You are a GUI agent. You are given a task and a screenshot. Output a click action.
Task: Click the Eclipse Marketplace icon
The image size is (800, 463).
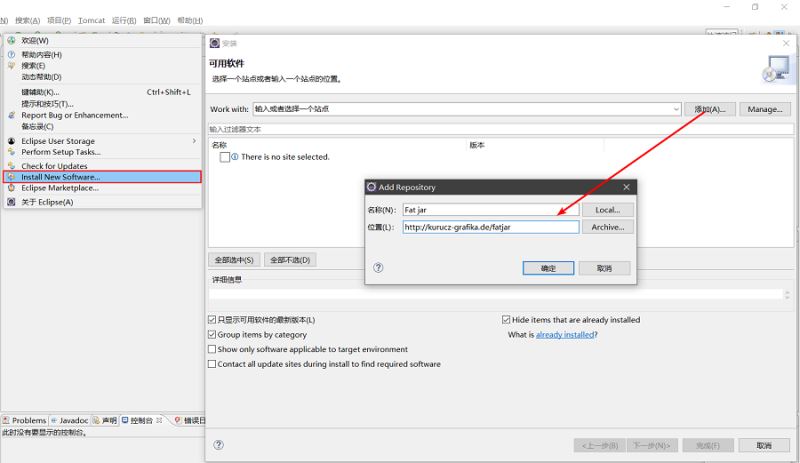pyautogui.click(x=11, y=188)
